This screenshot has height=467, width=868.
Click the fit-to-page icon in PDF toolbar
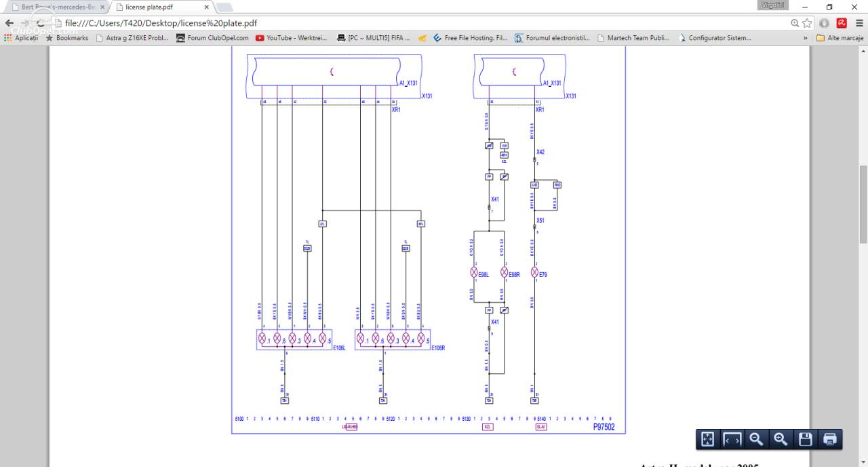[707, 439]
